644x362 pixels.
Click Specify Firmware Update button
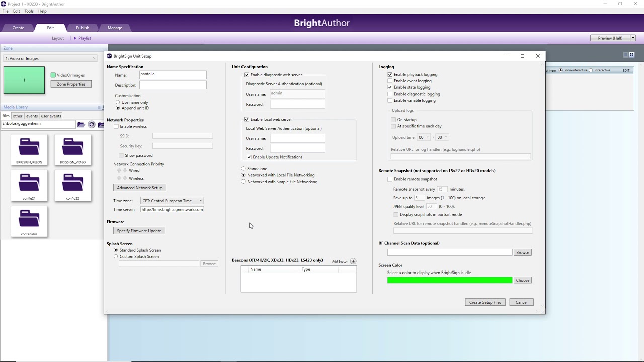tap(139, 231)
